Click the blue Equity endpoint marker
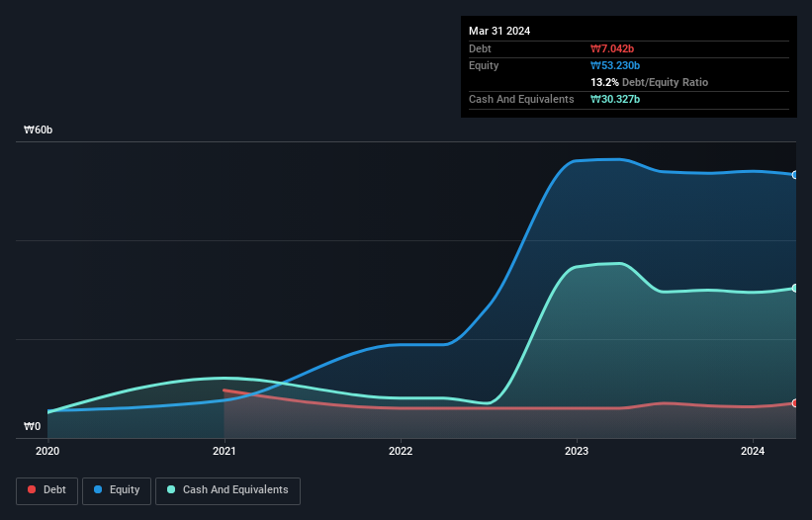This screenshot has width=812, height=520. [795, 175]
